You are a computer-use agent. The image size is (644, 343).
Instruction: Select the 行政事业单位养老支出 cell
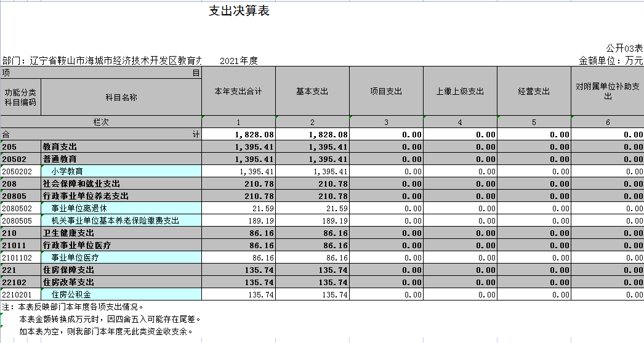(x=121, y=196)
